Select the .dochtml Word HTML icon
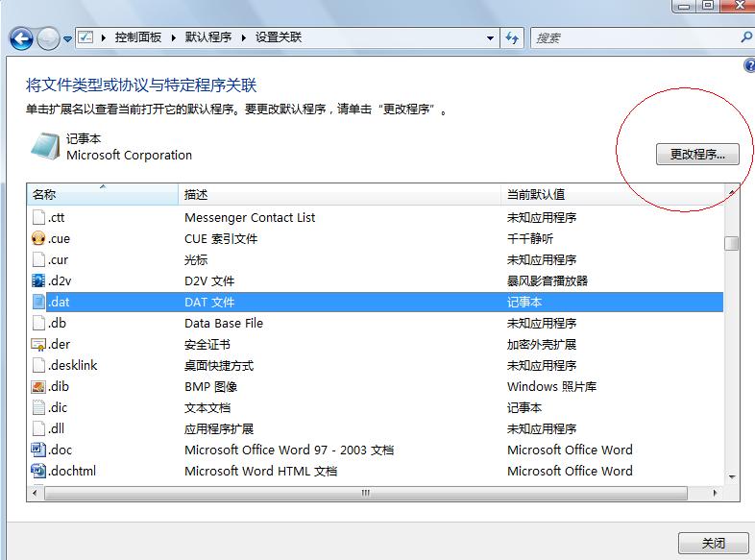This screenshot has height=560, width=755. pos(38,471)
